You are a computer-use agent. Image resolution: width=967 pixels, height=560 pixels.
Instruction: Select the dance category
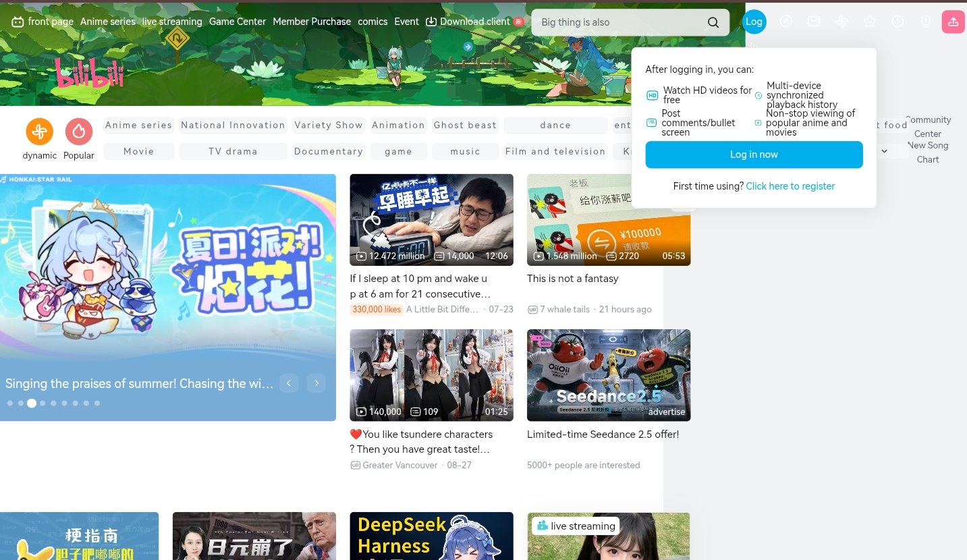click(555, 125)
